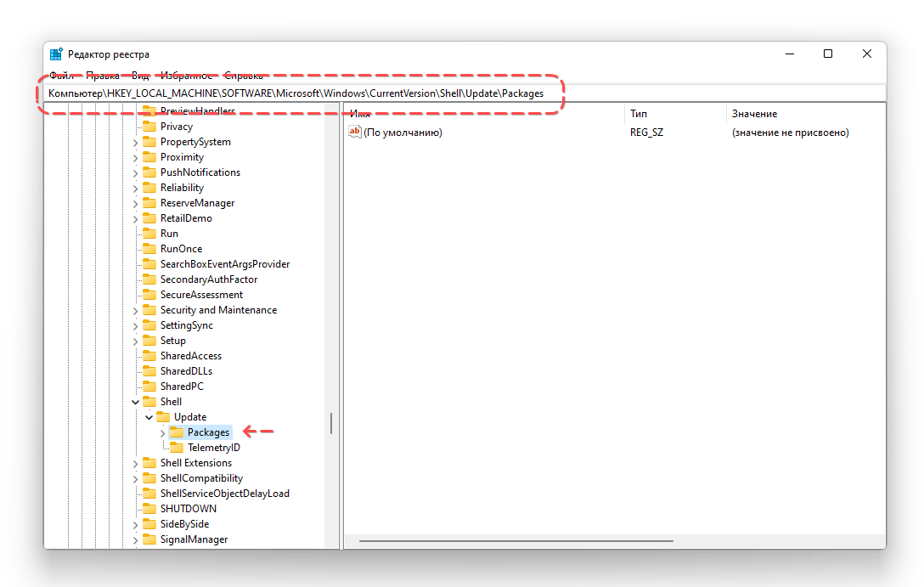
Task: Click the string value icon of (По умолчанию)
Action: tap(355, 132)
